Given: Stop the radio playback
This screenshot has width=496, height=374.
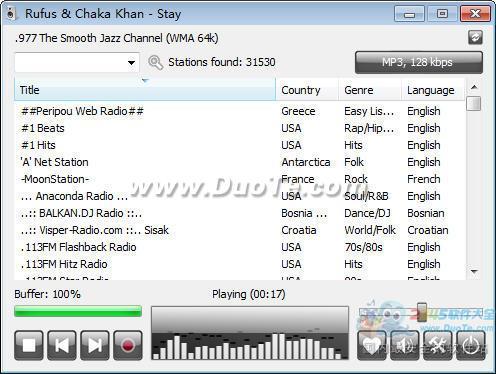Looking at the screenshot, I should pos(29,345).
